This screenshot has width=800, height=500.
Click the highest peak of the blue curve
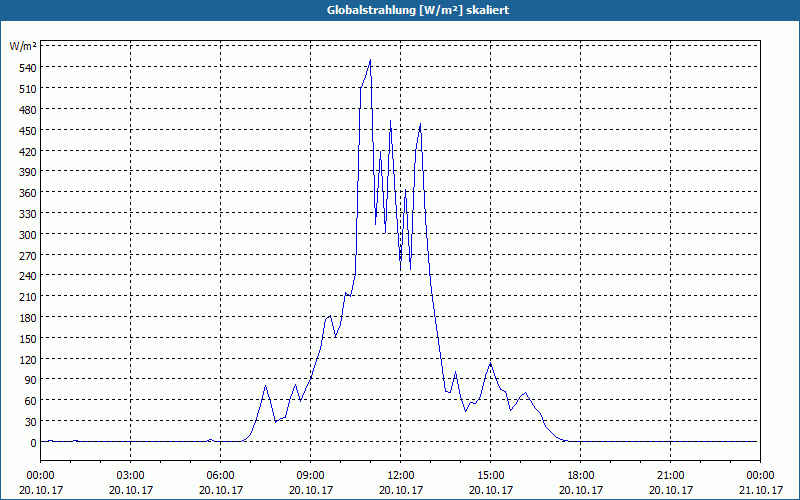(370, 60)
